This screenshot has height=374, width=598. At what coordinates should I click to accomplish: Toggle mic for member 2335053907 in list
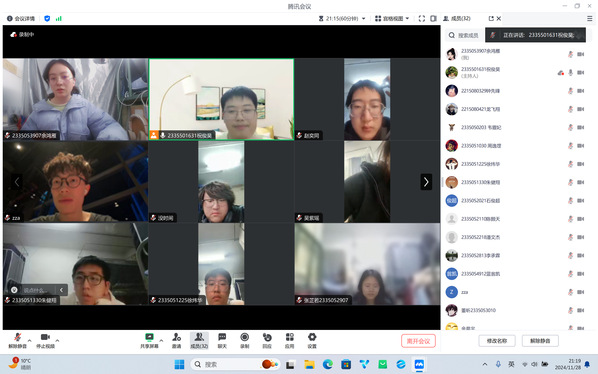tap(571, 54)
